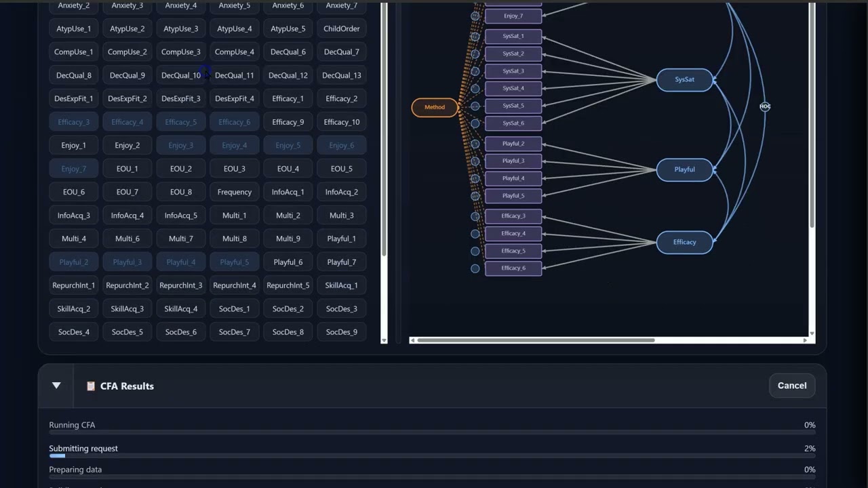Select the Playful_7 variable chip
Viewport: 868px width, 488px height.
click(342, 262)
